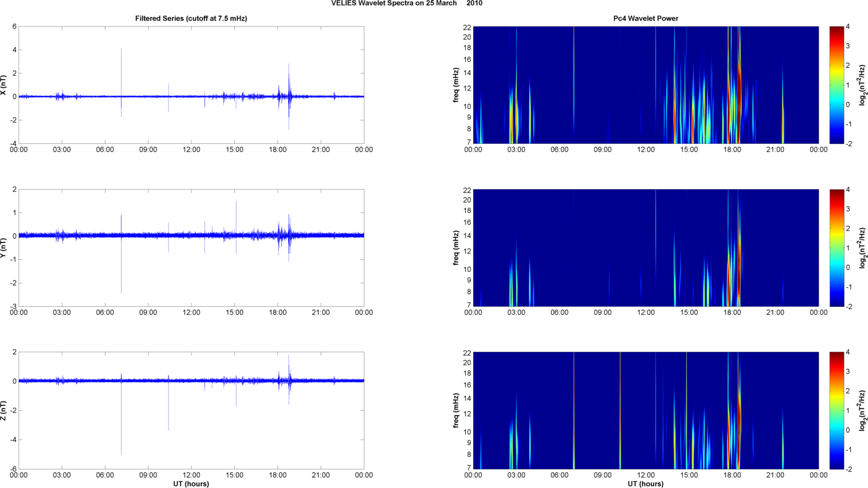
Task: Click the Pc4 Wavelet Power title
Action: coord(646,18)
